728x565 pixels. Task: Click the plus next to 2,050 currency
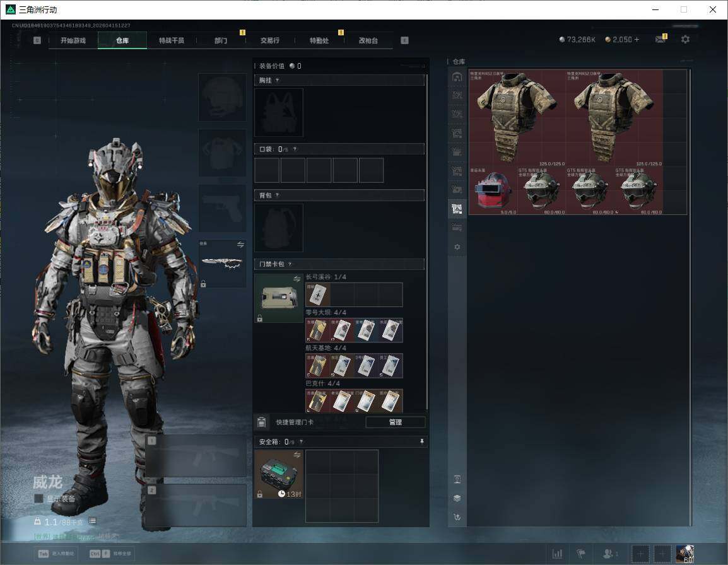click(x=637, y=40)
